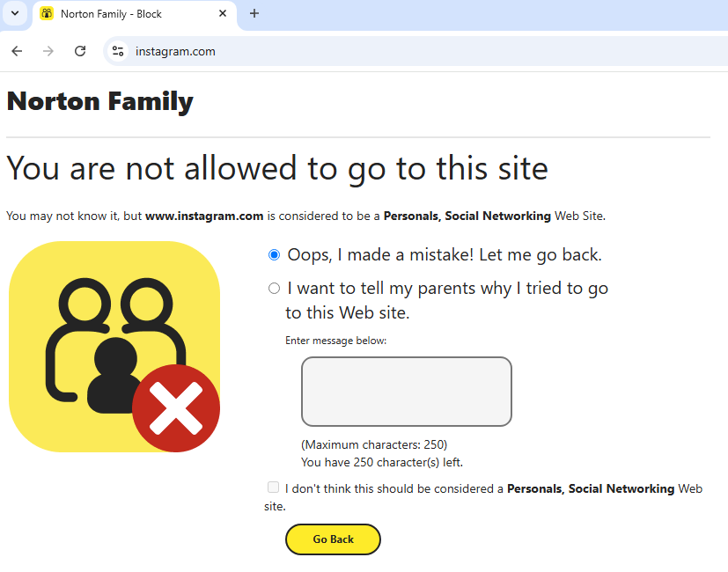
Task: Choose 'I want to tell my parents' option
Action: point(275,289)
